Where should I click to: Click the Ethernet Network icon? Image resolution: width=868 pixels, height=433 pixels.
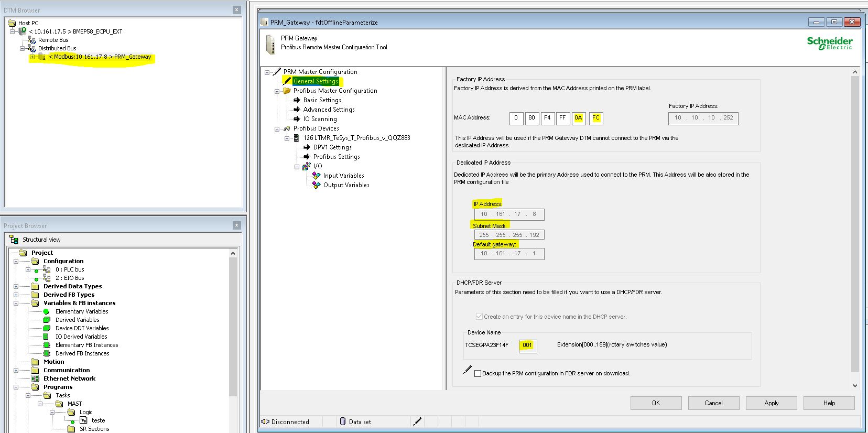(35, 378)
